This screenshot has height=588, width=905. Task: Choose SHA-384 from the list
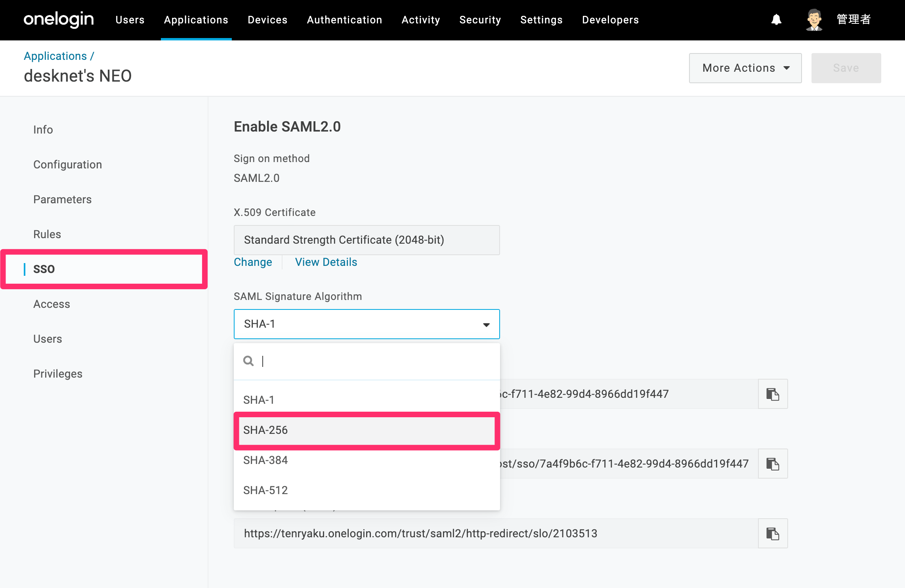[x=367, y=460]
